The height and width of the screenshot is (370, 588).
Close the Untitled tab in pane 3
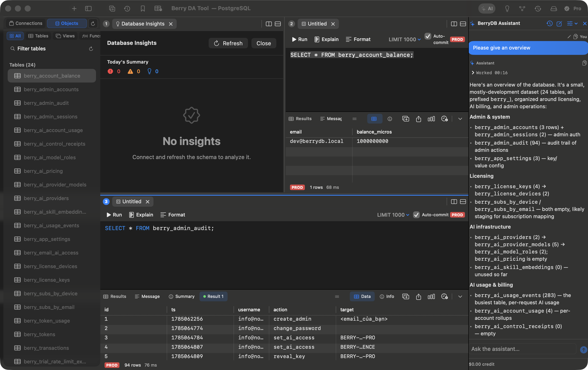tap(148, 201)
